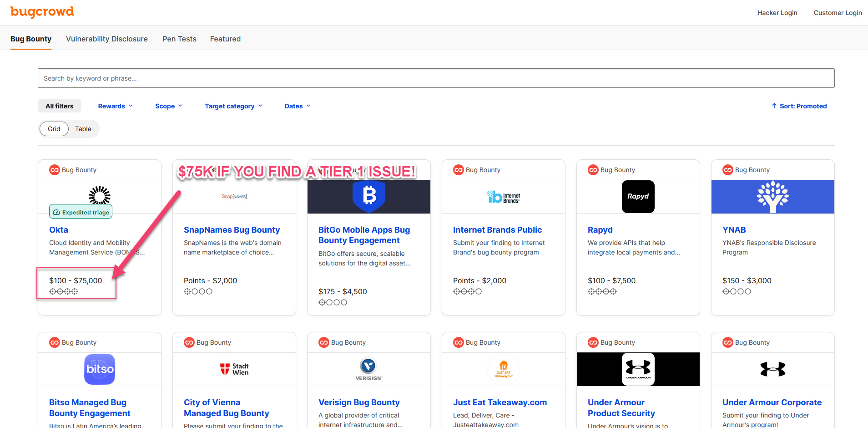The height and width of the screenshot is (428, 868).
Task: Click the BitGo shield logo
Action: coord(369,196)
